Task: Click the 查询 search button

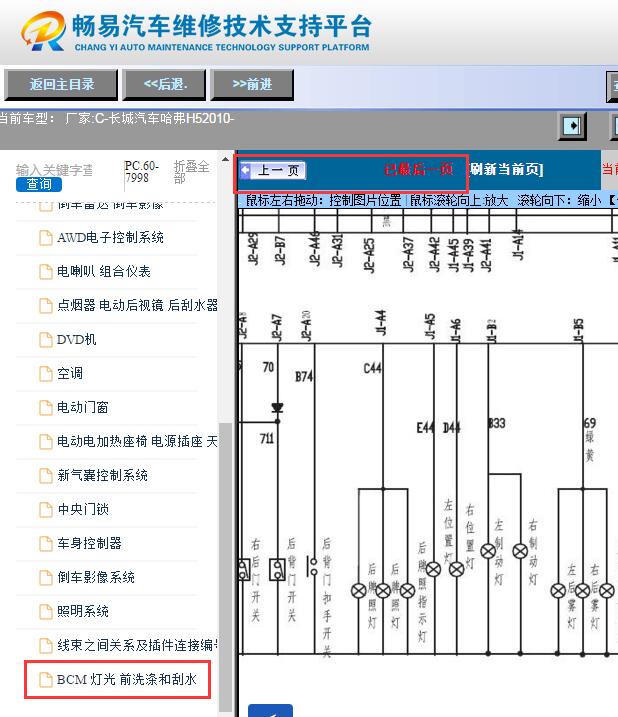Action: click(x=39, y=184)
